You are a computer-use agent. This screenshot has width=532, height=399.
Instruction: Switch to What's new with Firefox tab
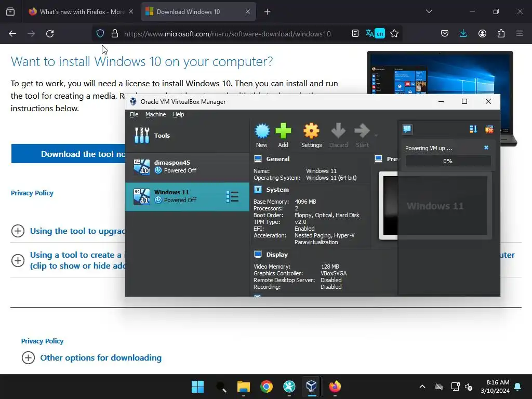pyautogui.click(x=82, y=11)
